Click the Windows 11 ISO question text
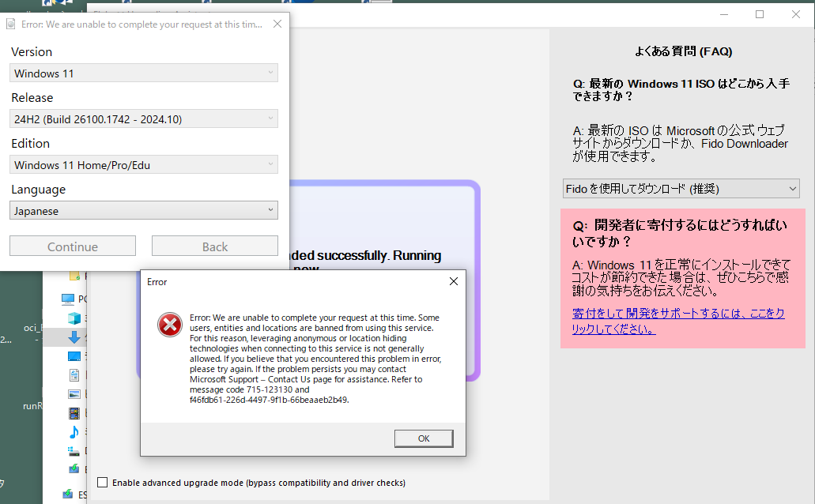 click(x=681, y=90)
